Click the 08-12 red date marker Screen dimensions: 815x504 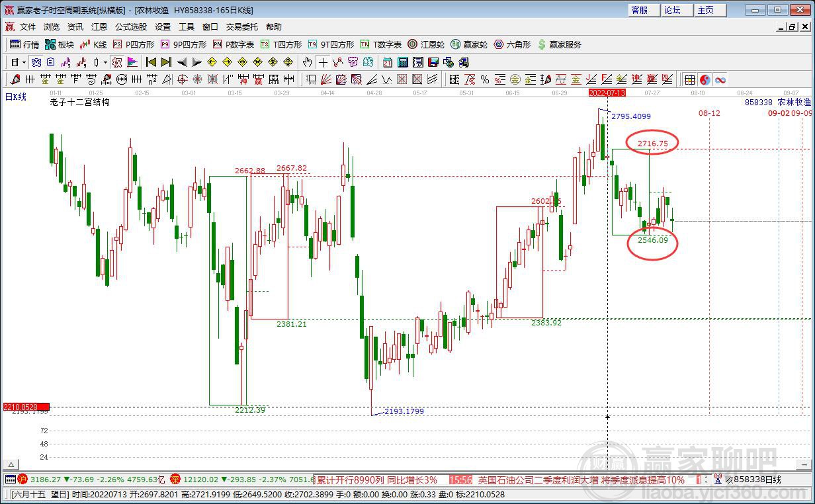point(709,113)
